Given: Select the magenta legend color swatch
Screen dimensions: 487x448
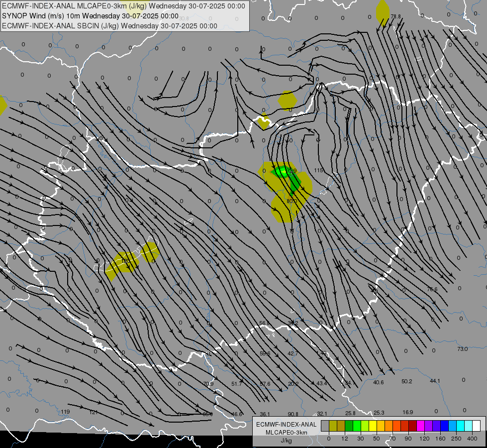Looking at the screenshot, I should pos(421,426).
